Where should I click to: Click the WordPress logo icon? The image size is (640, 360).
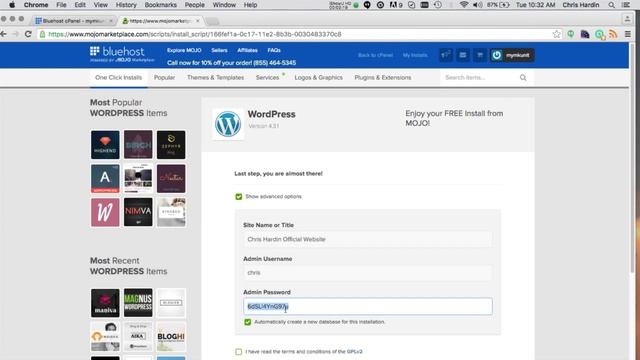pyautogui.click(x=228, y=124)
